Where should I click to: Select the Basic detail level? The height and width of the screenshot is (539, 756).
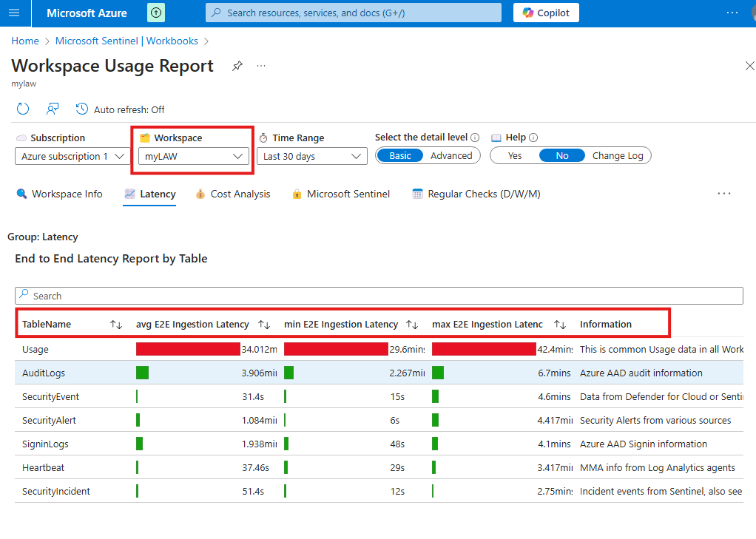point(400,156)
